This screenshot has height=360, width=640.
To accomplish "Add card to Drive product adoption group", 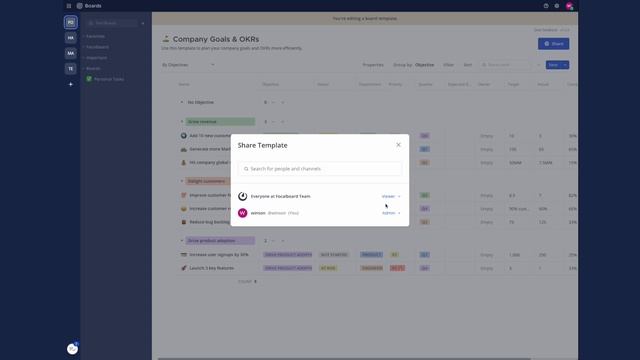I will (283, 241).
